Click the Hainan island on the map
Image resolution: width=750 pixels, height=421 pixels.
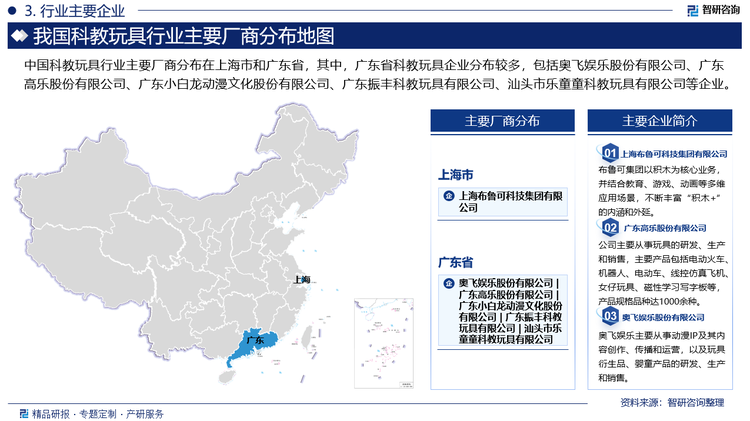point(227,377)
